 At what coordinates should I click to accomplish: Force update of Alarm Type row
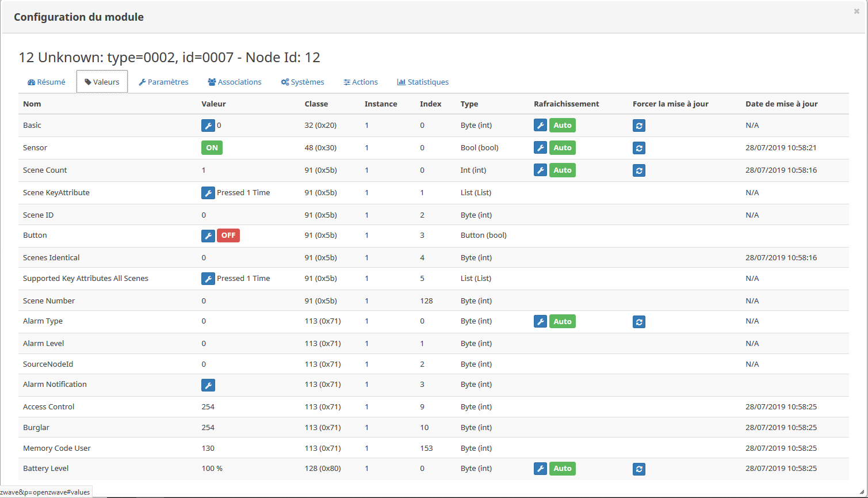(x=639, y=322)
